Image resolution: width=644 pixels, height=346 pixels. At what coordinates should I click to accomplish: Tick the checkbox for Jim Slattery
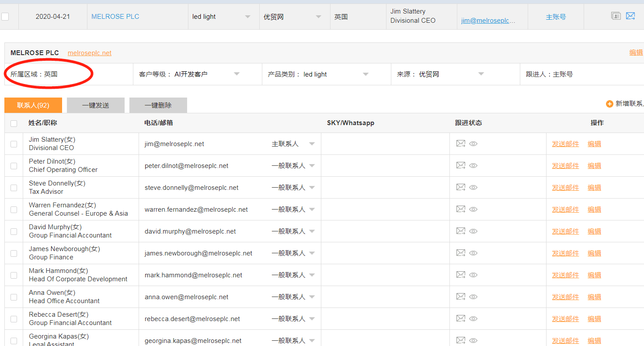(14, 144)
